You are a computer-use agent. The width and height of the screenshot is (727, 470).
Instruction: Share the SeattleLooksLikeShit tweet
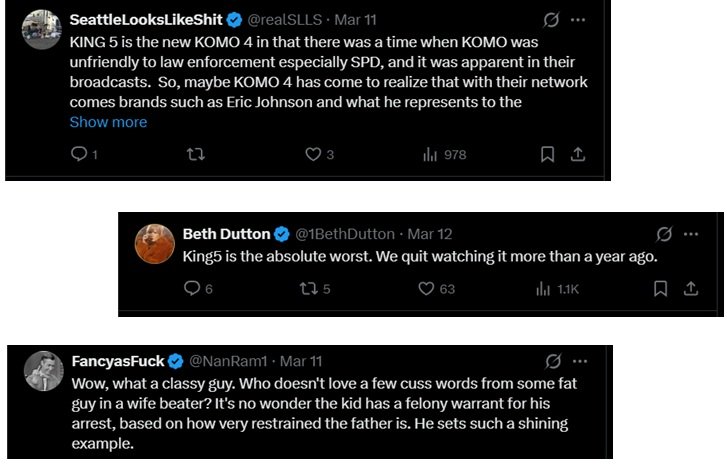pyautogui.click(x=577, y=154)
